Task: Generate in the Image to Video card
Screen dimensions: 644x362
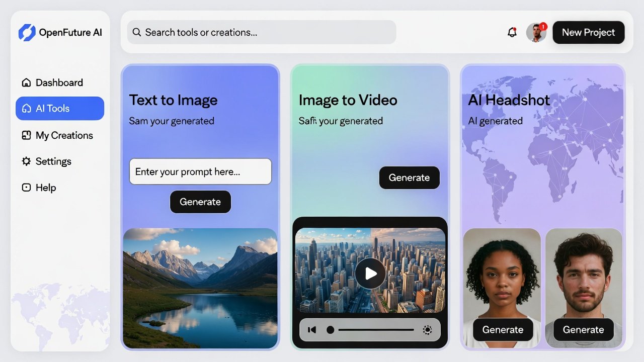Action: pos(409,177)
